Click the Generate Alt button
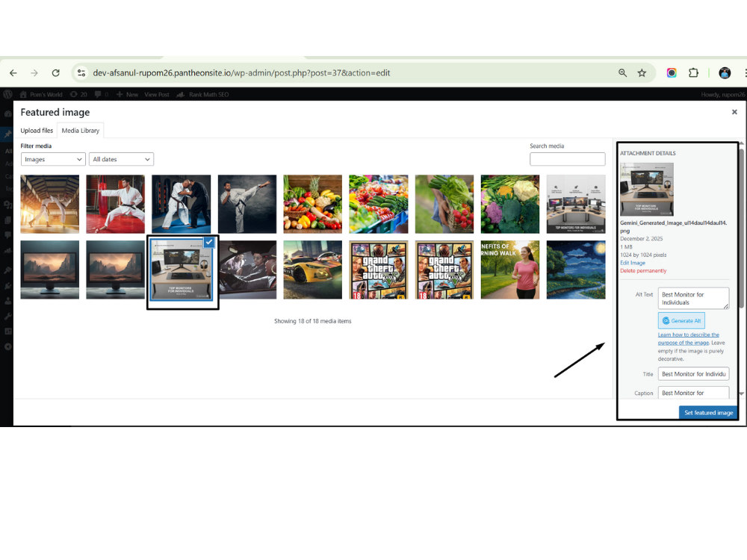747x560 pixels. (681, 320)
